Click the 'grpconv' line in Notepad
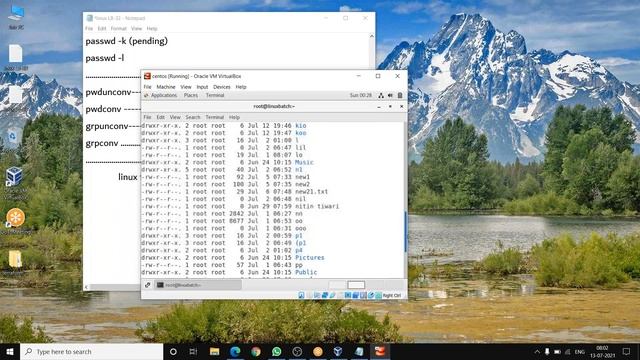 [x=102, y=143]
